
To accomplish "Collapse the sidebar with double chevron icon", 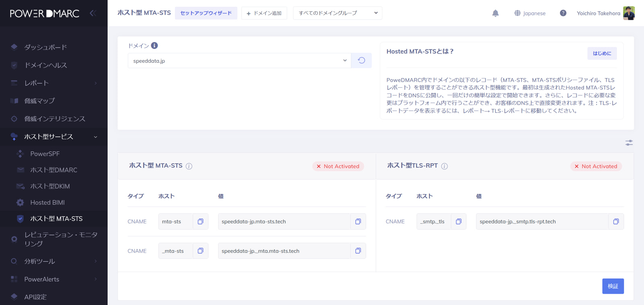I will click(93, 13).
